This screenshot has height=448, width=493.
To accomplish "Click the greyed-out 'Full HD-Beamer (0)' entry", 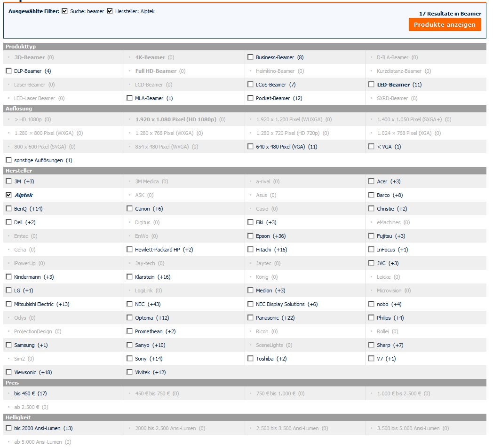I will click(160, 71).
